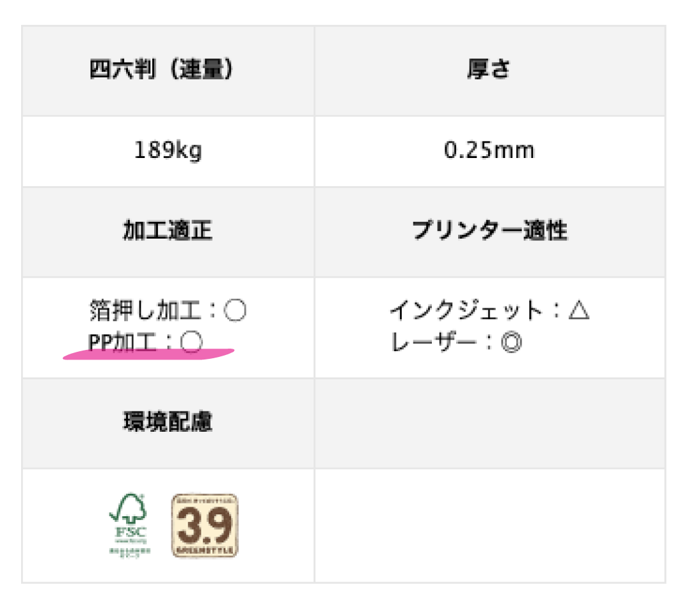Select the プリンター適性 header
Viewport: 691px width, 616px height.
[490, 232]
